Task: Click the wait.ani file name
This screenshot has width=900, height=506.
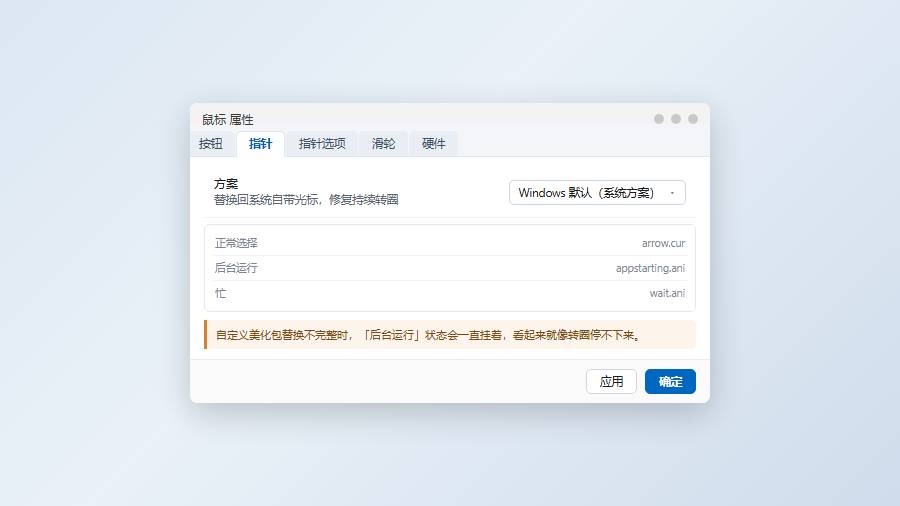Action: pos(667,293)
